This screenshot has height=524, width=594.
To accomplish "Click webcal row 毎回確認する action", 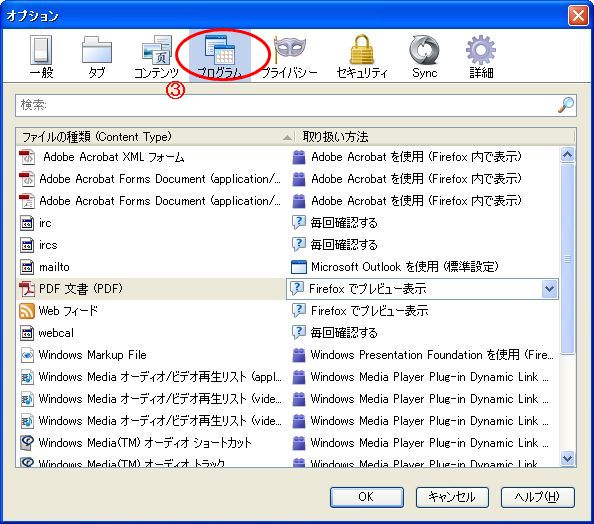I will coord(344,333).
